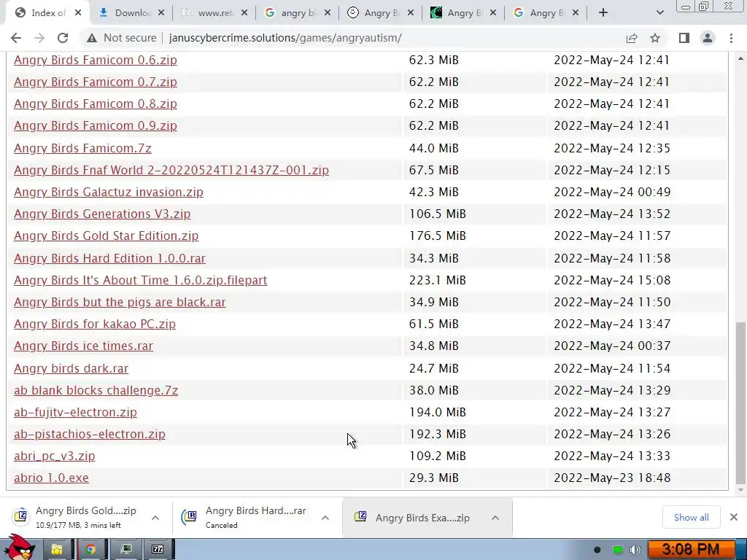Viewport: 747px width, 560px height.
Task: Open a new tab with the plus button
Action: point(603,13)
